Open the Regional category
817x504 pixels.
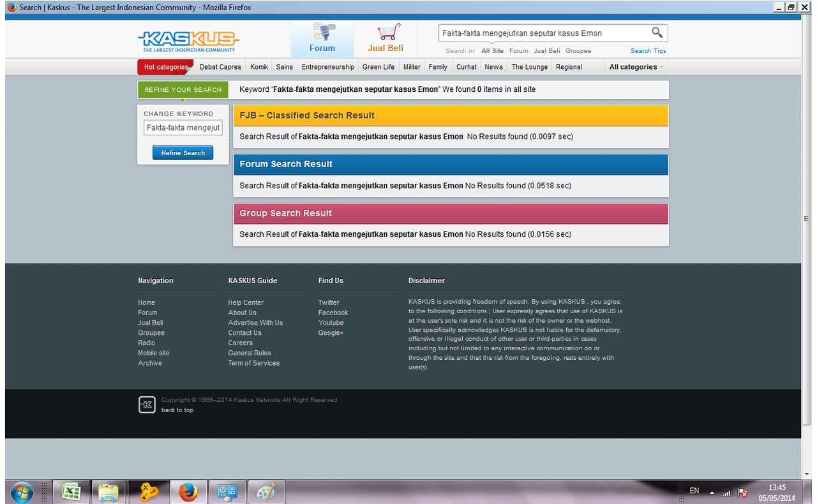point(569,67)
